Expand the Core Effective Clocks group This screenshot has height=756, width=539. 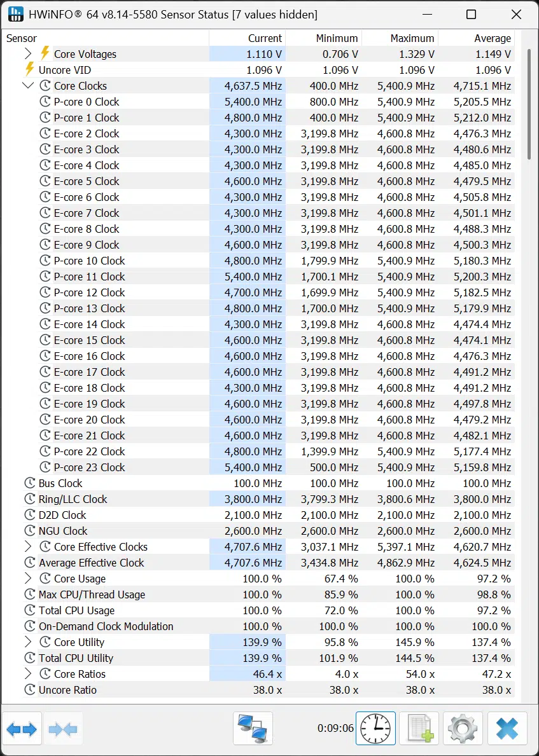pyautogui.click(x=28, y=546)
